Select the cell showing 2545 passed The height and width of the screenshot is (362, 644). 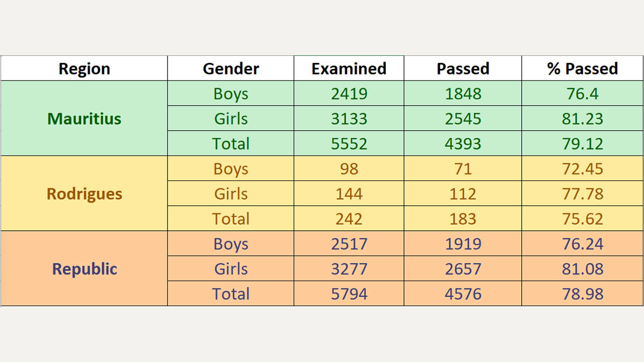click(463, 119)
